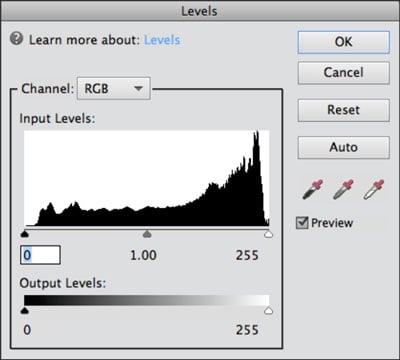The width and height of the screenshot is (400, 360).
Task: Select the gray point eyedropper
Action: coord(343,189)
